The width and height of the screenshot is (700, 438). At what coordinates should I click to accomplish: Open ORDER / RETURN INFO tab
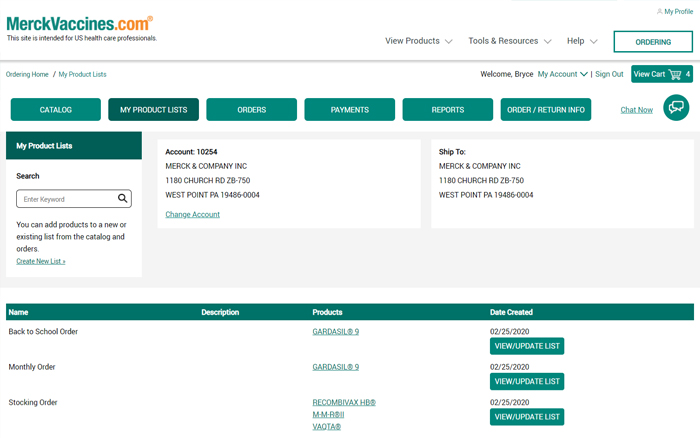click(x=546, y=110)
